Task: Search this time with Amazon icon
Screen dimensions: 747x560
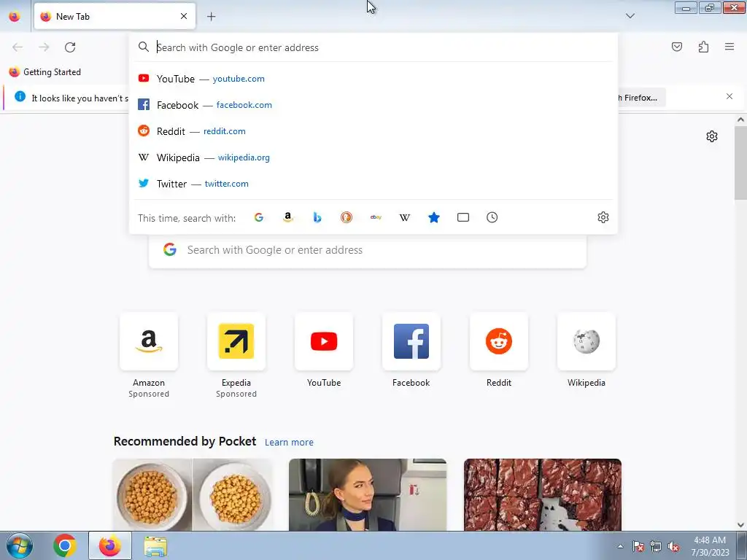Action: click(x=287, y=217)
